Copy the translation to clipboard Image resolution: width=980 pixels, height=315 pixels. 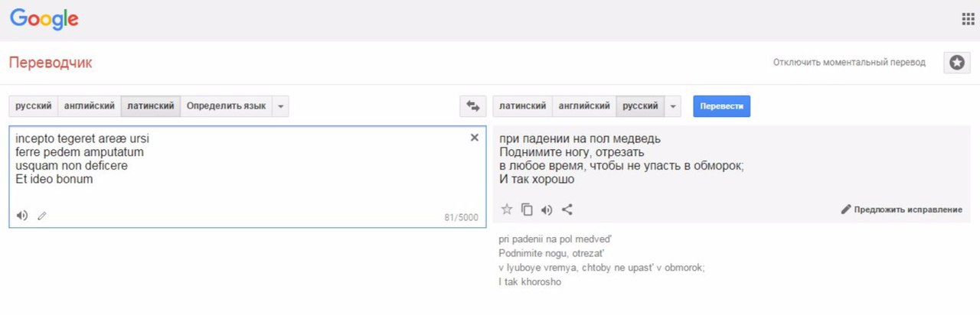coord(527,209)
